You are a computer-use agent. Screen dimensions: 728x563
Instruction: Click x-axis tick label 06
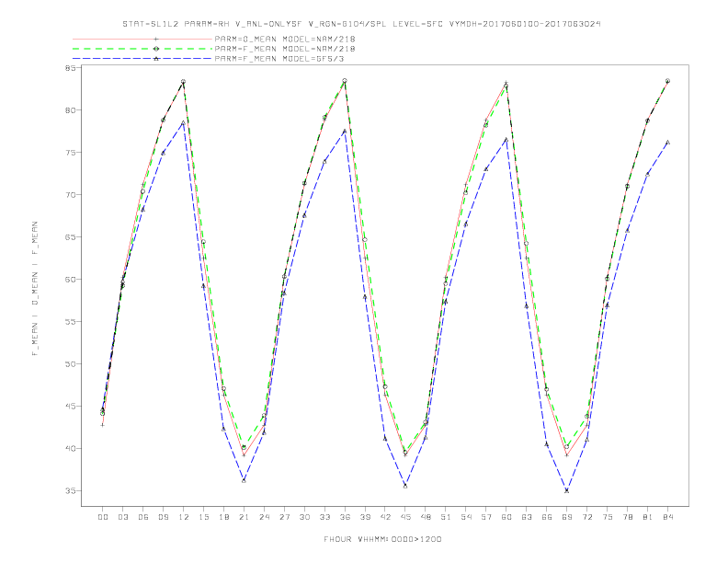tap(143, 517)
